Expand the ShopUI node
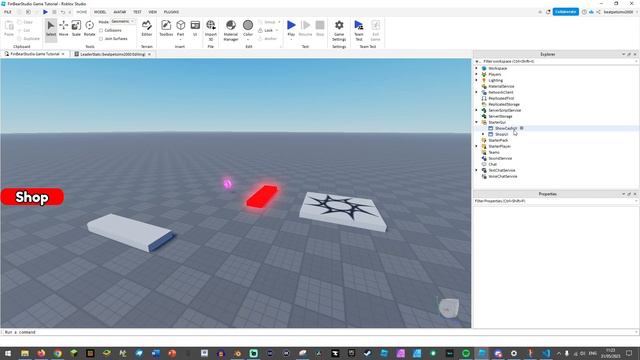 483,134
